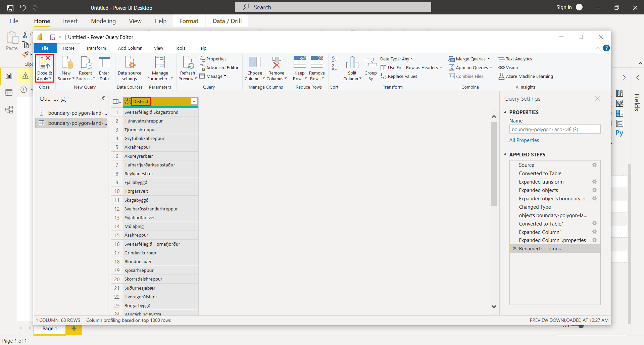The width and height of the screenshot is (644, 345).
Task: Select Enter Data to create a table
Action: click(x=104, y=68)
